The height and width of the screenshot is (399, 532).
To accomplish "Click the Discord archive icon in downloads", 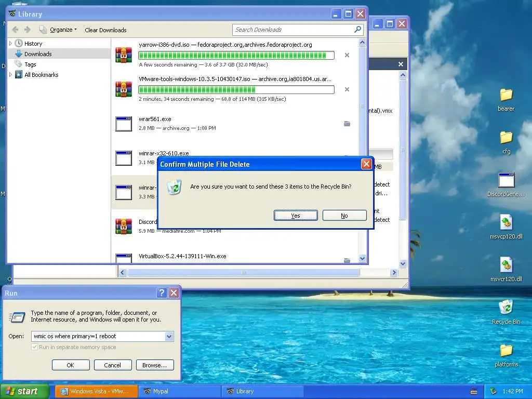I will coord(124,227).
